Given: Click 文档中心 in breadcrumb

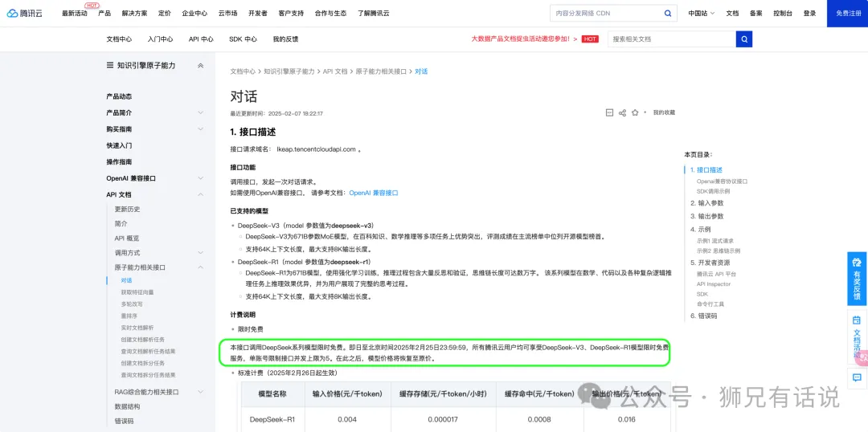Looking at the screenshot, I should point(243,71).
